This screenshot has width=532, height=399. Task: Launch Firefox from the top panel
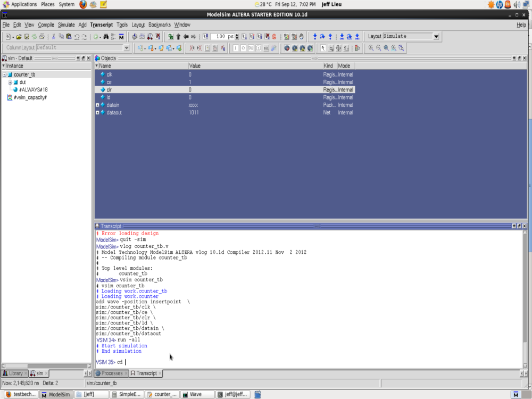[x=83, y=4]
